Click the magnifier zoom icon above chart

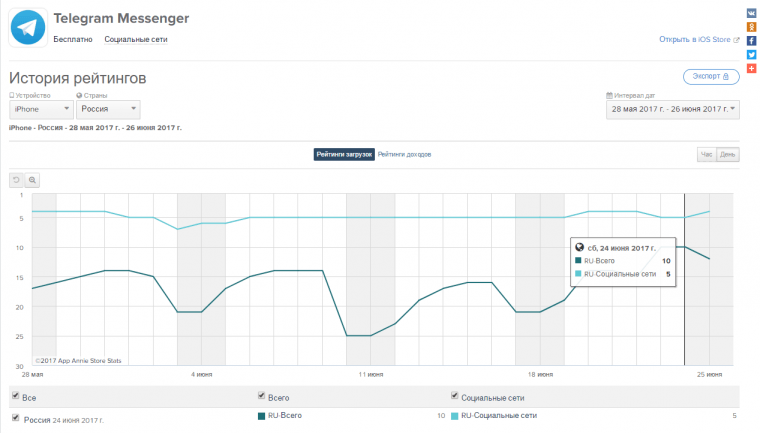(x=32, y=180)
